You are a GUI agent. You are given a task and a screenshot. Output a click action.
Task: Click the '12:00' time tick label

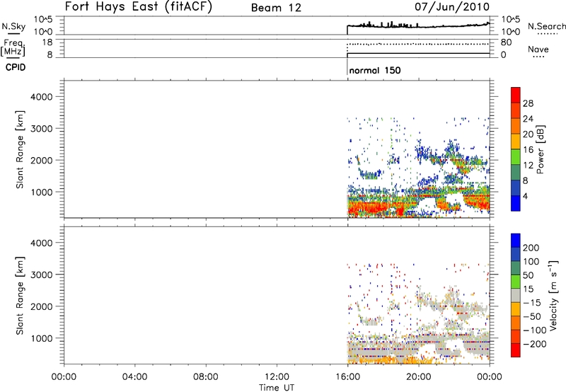tap(277, 377)
